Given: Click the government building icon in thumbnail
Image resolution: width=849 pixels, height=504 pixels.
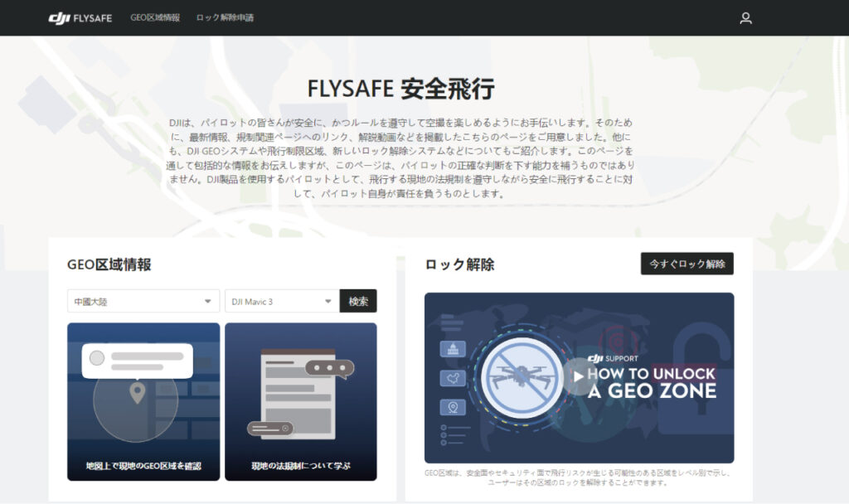Looking at the screenshot, I should [452, 349].
